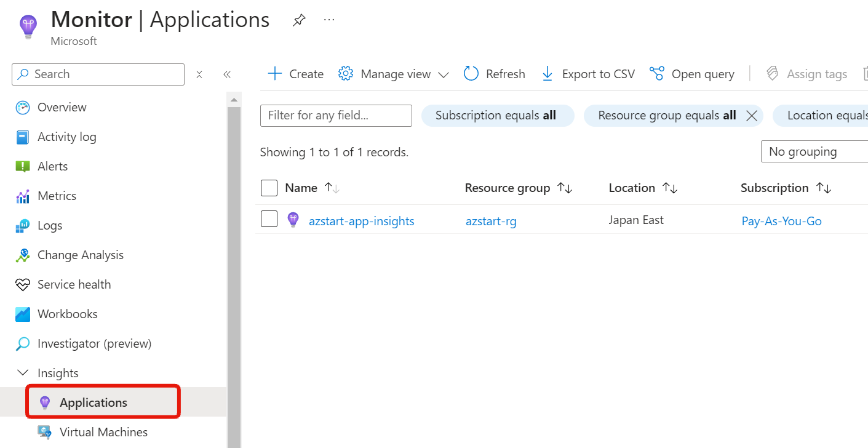Click the Refresh circular arrow icon
Screen dimensions: 868x448
471,74
